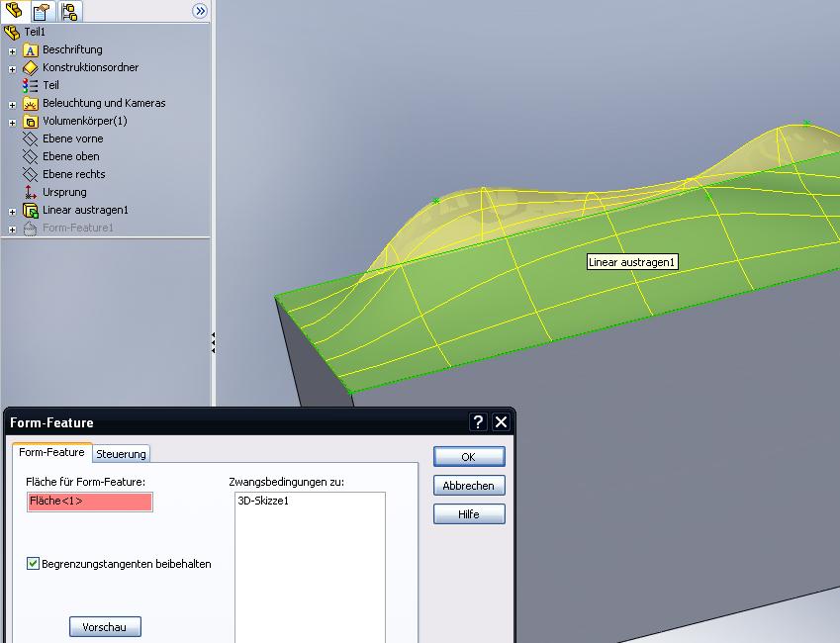This screenshot has width=840, height=643.
Task: Click the Linear austragen1 tooltip in viewport
Action: (632, 262)
